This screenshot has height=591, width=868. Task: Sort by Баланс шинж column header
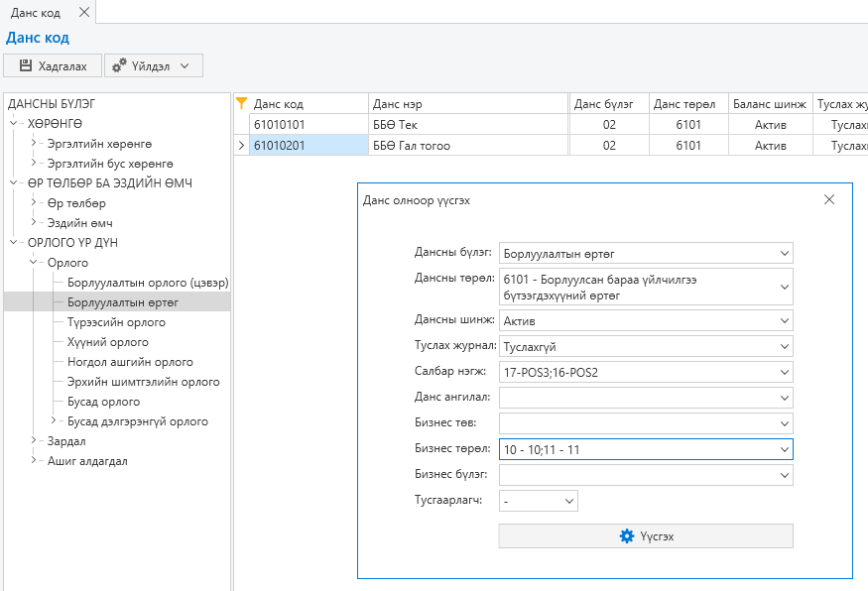coord(771,103)
